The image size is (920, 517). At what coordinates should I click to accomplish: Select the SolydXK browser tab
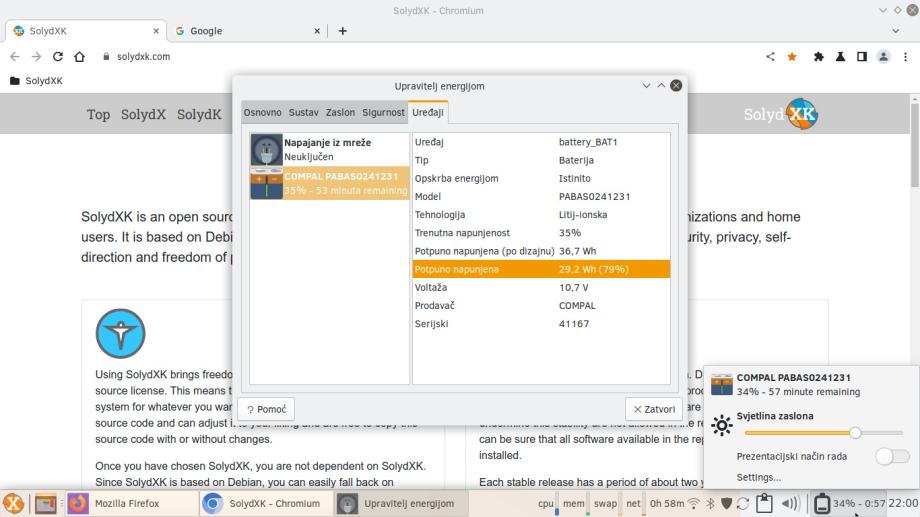(x=86, y=31)
